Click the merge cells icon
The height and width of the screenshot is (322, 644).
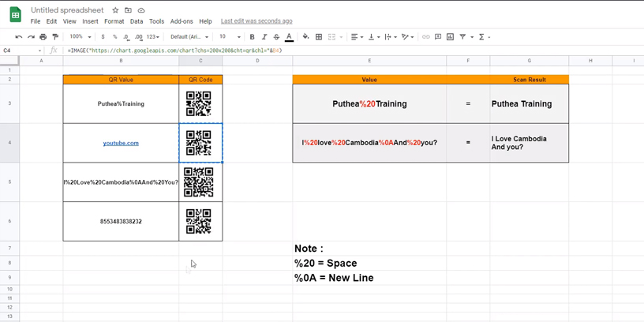click(x=331, y=37)
